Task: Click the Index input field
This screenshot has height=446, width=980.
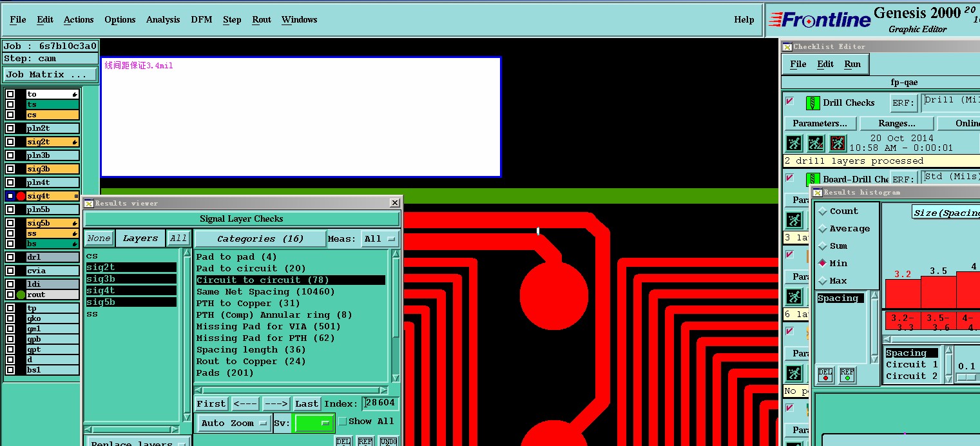Action: coord(380,403)
